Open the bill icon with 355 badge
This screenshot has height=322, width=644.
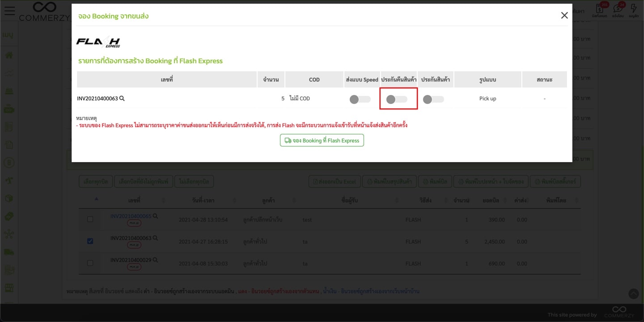point(600,9)
